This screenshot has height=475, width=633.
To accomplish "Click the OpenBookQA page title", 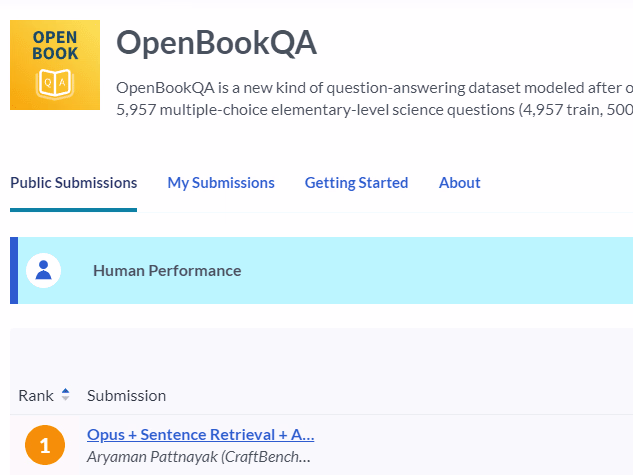I will click(x=216, y=44).
